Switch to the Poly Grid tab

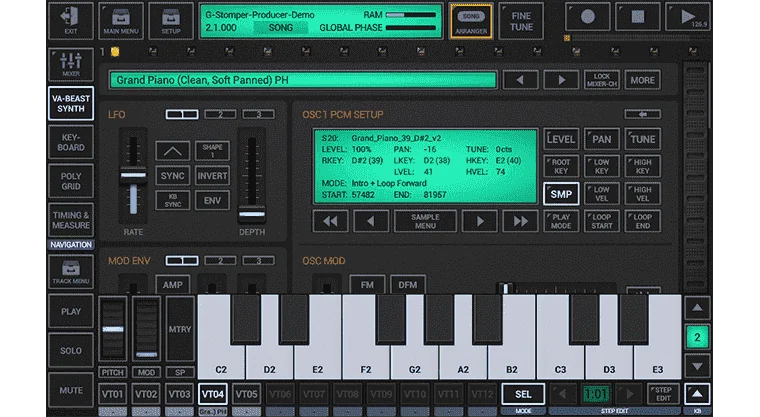coord(71,181)
